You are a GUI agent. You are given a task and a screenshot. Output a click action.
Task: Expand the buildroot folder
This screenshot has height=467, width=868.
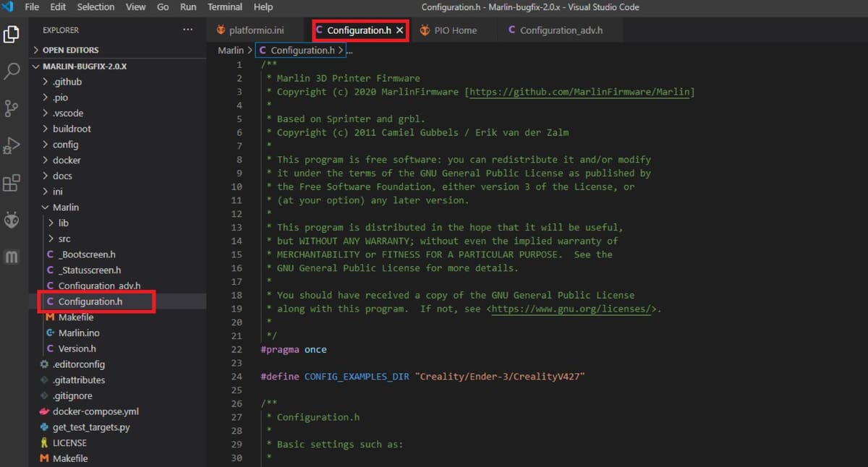[x=72, y=129]
